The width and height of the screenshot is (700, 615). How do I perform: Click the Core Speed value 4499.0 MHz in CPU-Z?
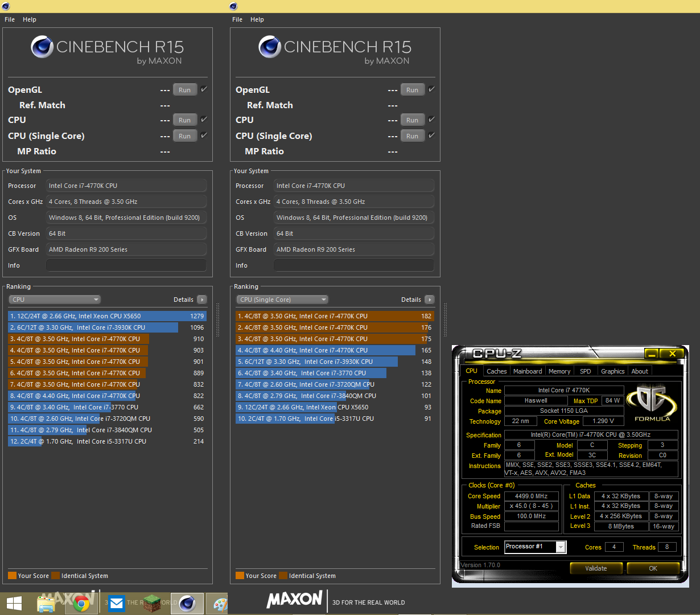coord(532,496)
